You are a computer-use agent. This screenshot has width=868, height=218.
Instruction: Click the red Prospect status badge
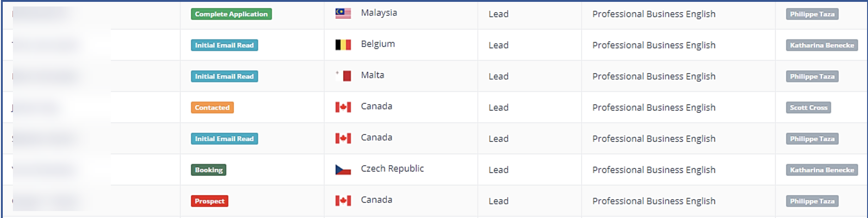point(210,201)
